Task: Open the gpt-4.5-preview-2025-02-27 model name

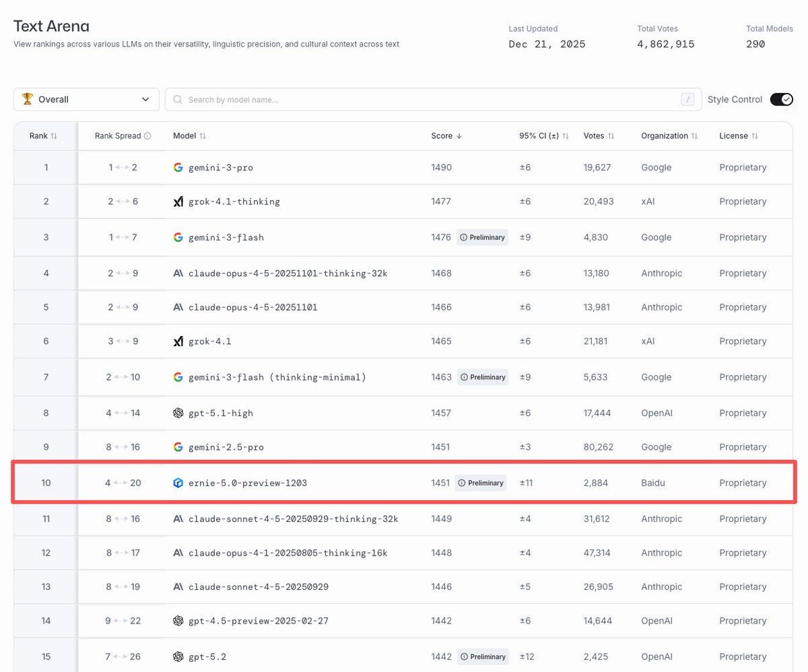Action: [259, 621]
